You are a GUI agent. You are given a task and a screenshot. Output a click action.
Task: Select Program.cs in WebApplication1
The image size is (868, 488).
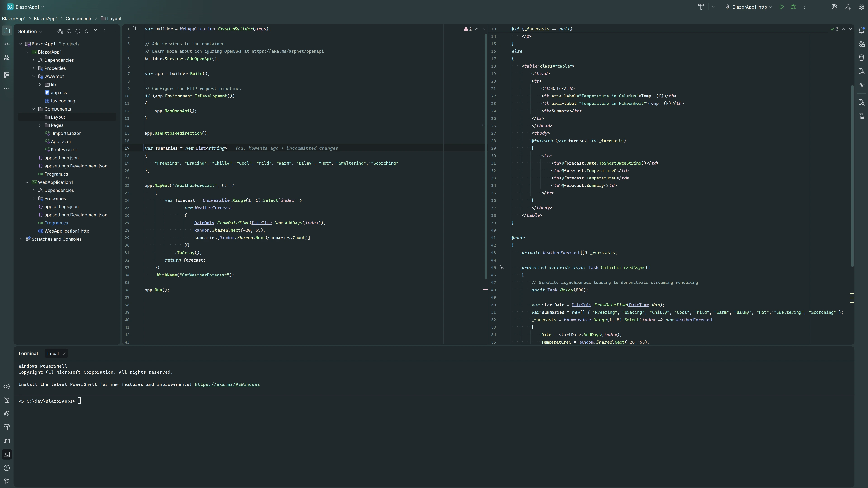pyautogui.click(x=56, y=223)
